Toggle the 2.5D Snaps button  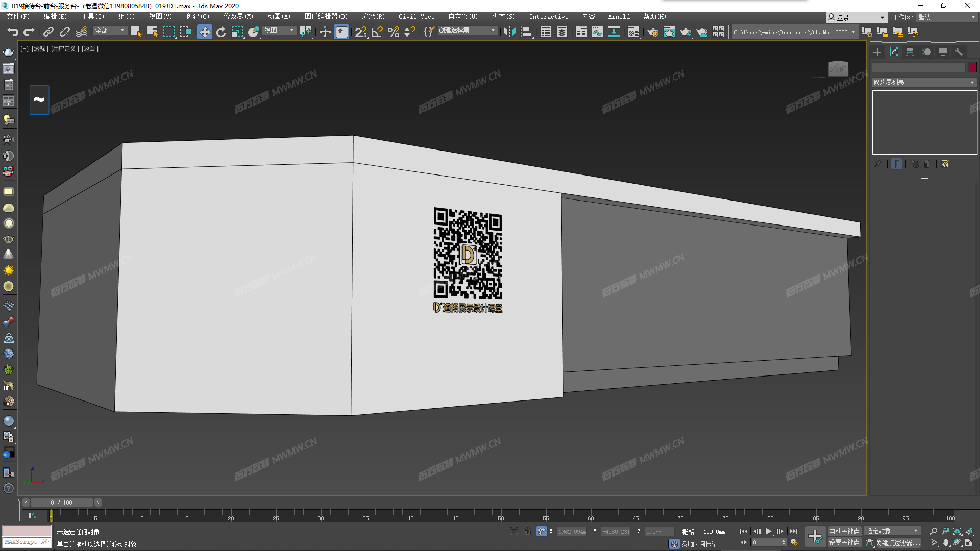[361, 32]
